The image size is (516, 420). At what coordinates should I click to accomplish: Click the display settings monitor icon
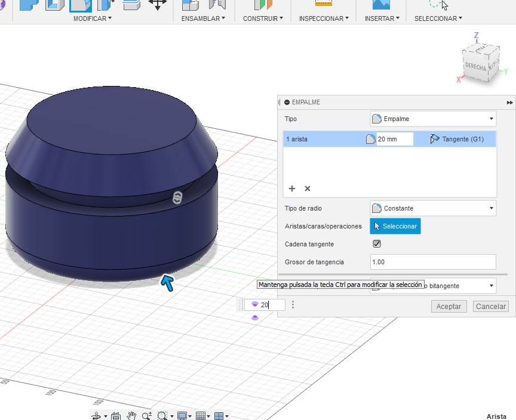[x=182, y=415]
